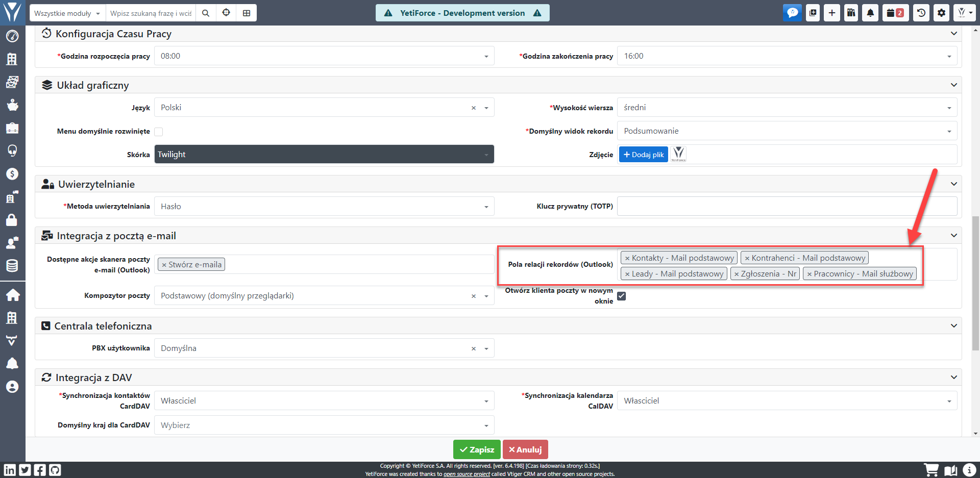
Task: Open GitHub link in footer
Action: coord(55,470)
